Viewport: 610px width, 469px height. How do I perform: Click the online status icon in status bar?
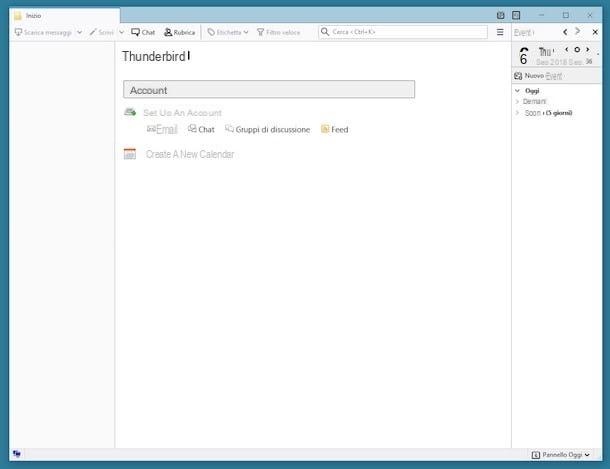tap(17, 453)
